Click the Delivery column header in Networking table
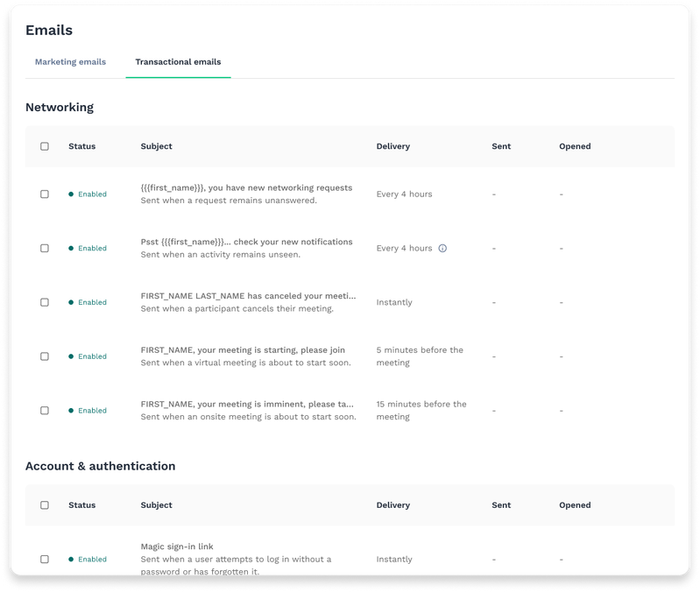 click(x=392, y=147)
